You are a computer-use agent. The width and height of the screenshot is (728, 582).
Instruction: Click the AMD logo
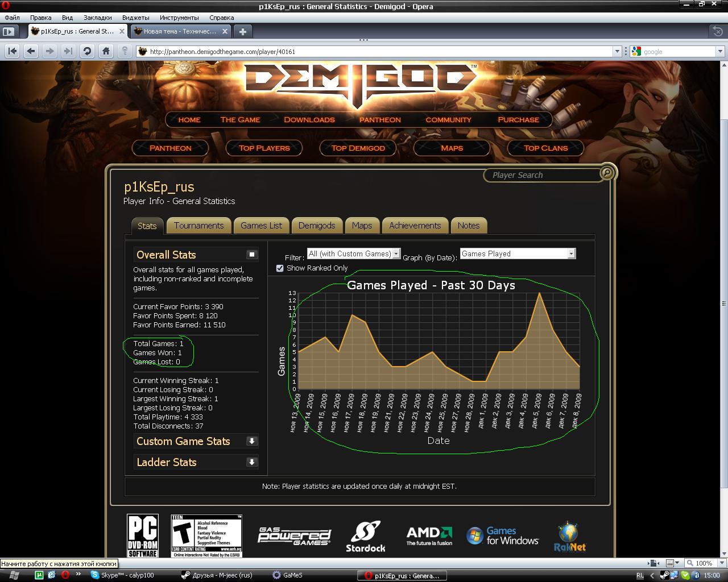pyautogui.click(x=429, y=535)
